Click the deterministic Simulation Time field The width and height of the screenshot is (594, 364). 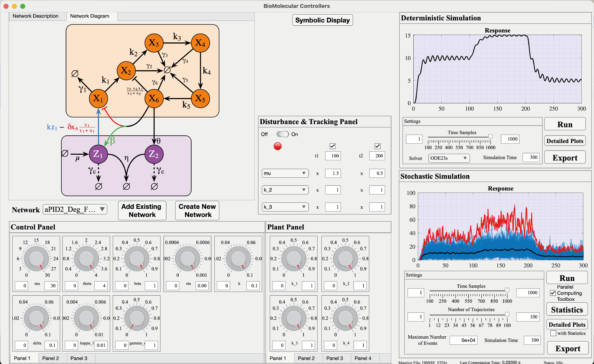coord(531,157)
